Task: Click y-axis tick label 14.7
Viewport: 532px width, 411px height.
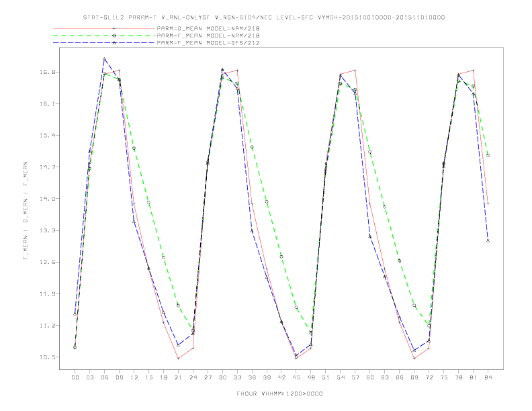Action: [47, 167]
